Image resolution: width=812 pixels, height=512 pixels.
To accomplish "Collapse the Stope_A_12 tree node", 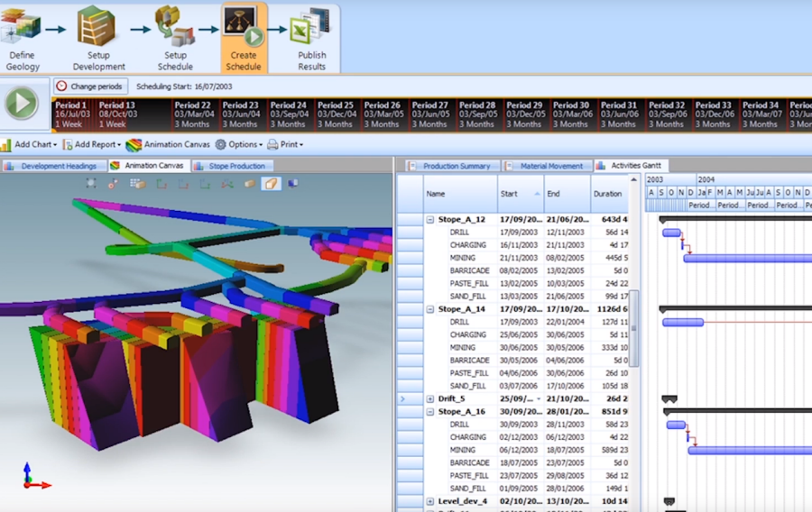I will click(x=430, y=220).
